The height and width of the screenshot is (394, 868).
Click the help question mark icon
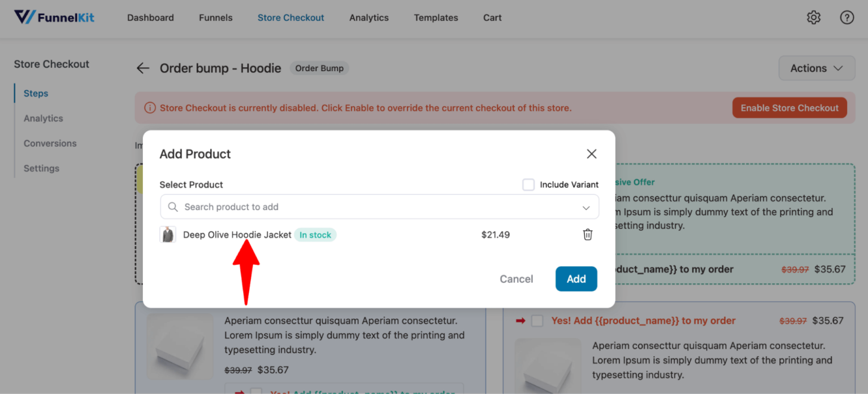(847, 17)
